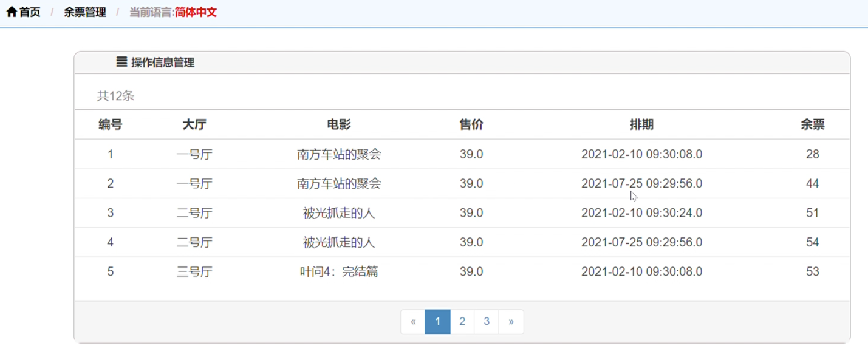
Task: Click schedule 2021-02-10 09:30:08.0 in row 5
Action: point(641,271)
